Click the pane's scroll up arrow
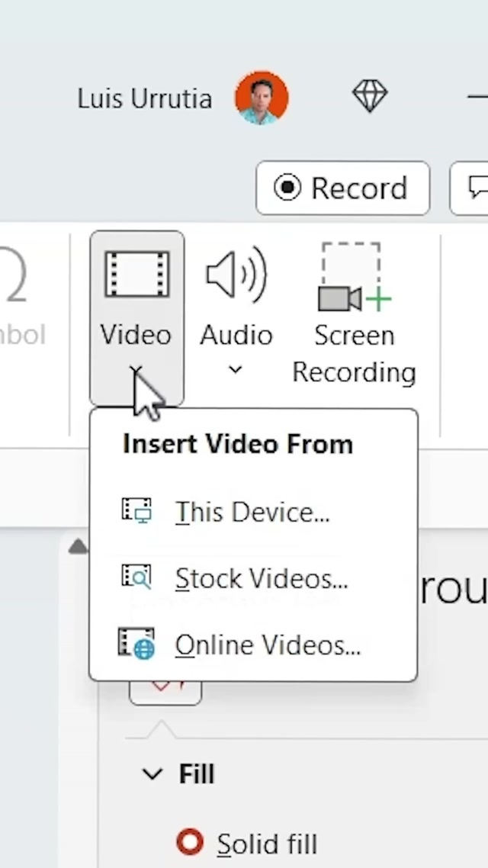The image size is (488, 868). click(x=78, y=546)
